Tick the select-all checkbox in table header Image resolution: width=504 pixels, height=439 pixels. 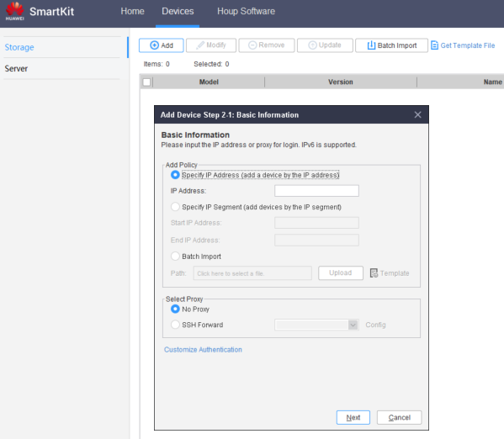(146, 82)
